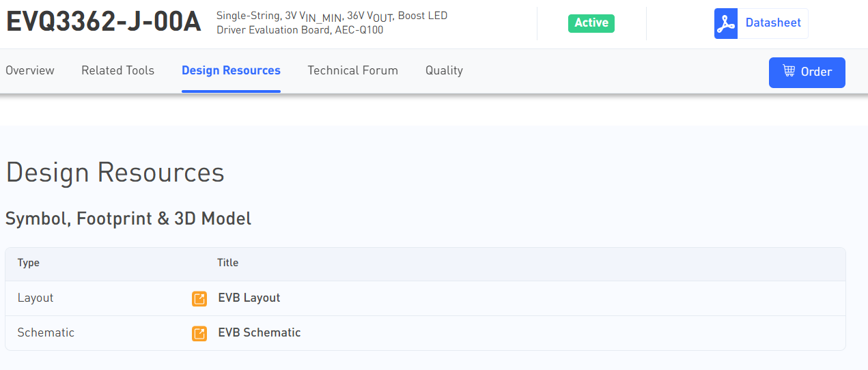Screen dimensions: 868x370
Task: Select the Design Resources tab
Action: pos(231,70)
